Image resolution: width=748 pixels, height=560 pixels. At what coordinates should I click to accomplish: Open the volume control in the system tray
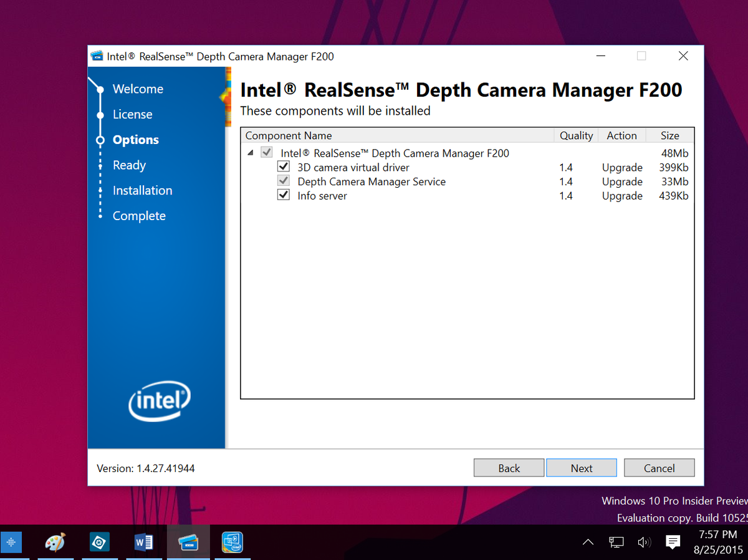(645, 542)
